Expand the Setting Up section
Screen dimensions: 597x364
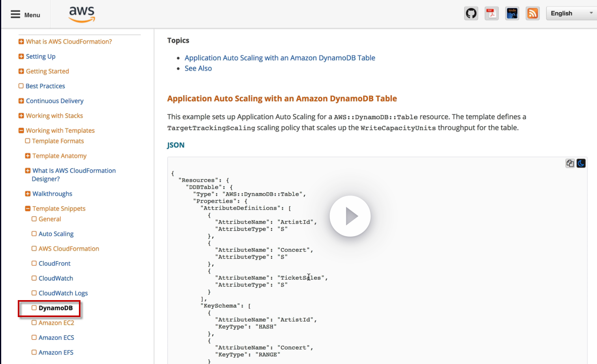point(21,56)
